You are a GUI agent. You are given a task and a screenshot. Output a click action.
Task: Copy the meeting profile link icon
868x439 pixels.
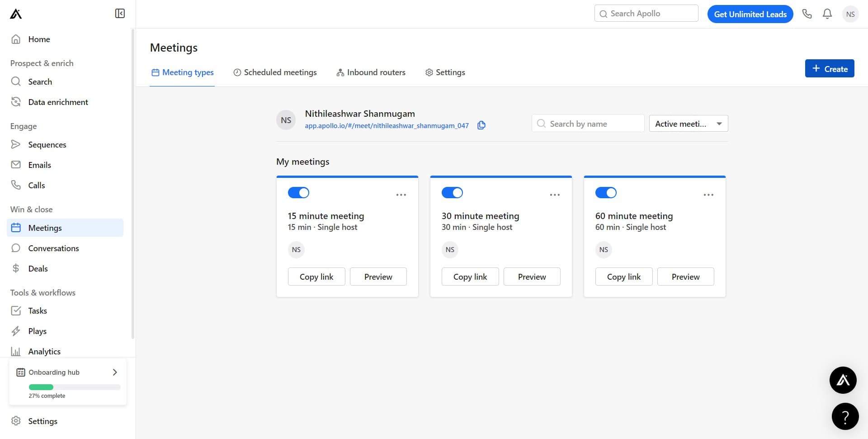click(x=481, y=125)
